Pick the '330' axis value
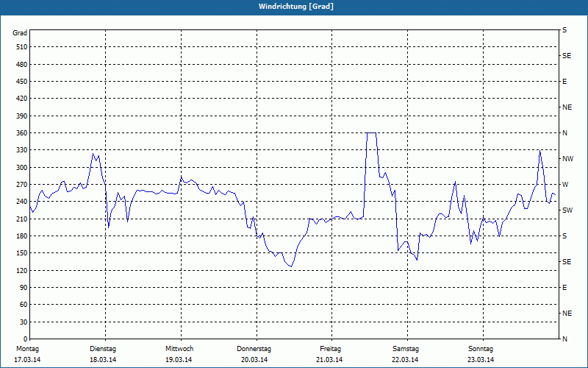This screenshot has width=588, height=368. (x=22, y=150)
